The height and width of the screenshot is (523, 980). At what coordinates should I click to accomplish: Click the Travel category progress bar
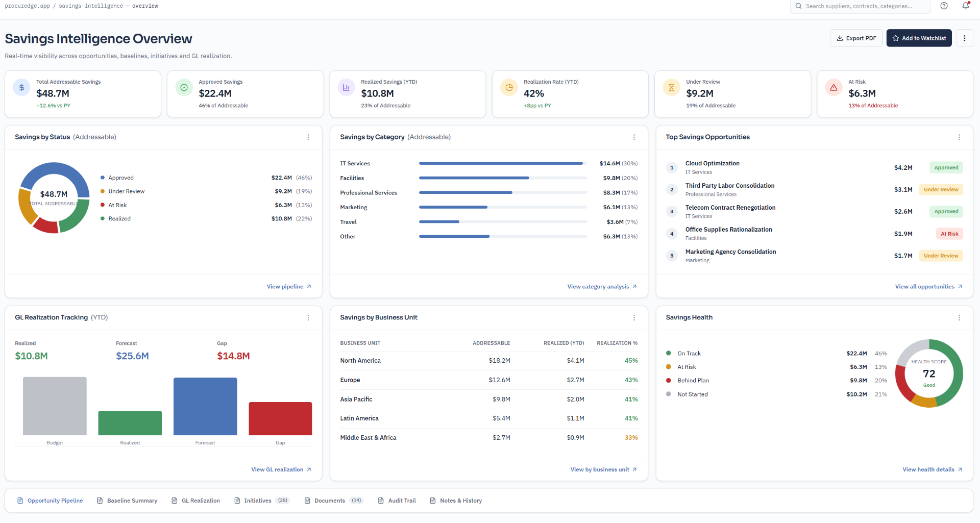coord(503,222)
